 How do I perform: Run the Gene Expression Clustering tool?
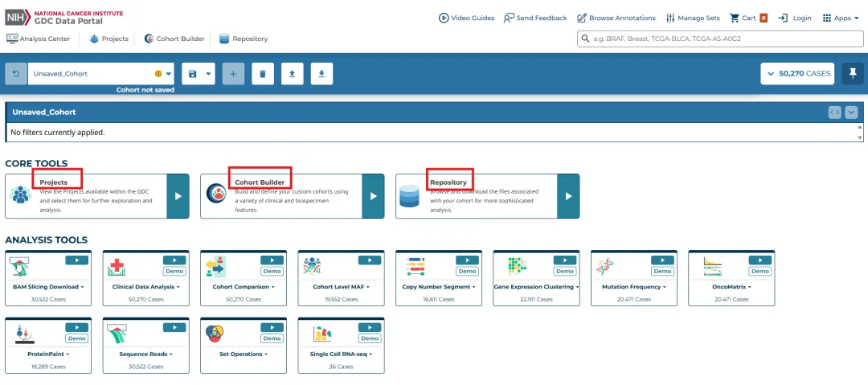[x=565, y=260]
